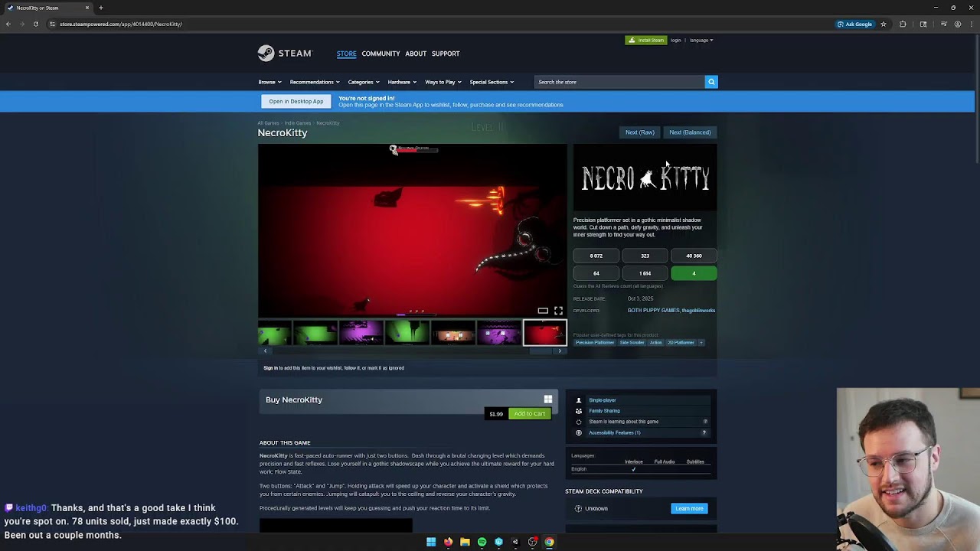Click the login link
The height and width of the screenshot is (551, 980).
pyautogui.click(x=676, y=40)
